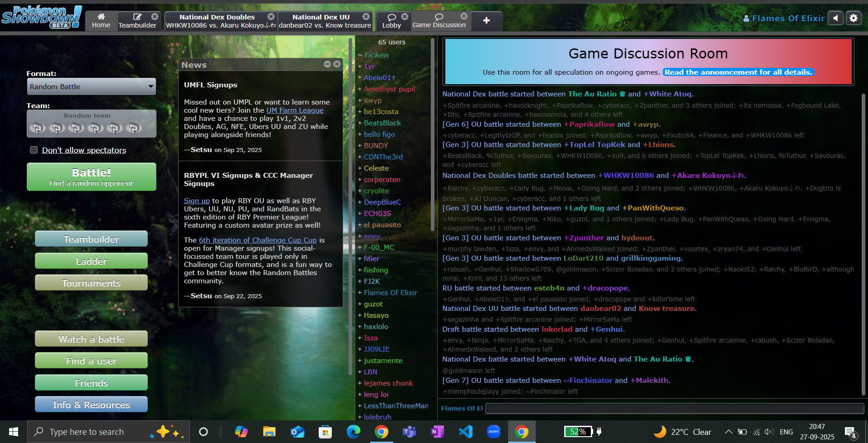
Task: Close the Lobby chat tab
Action: point(405,16)
